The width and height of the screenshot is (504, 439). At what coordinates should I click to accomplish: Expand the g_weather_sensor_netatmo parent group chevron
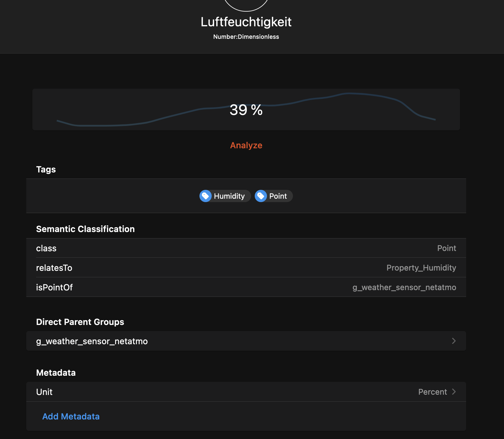point(454,341)
